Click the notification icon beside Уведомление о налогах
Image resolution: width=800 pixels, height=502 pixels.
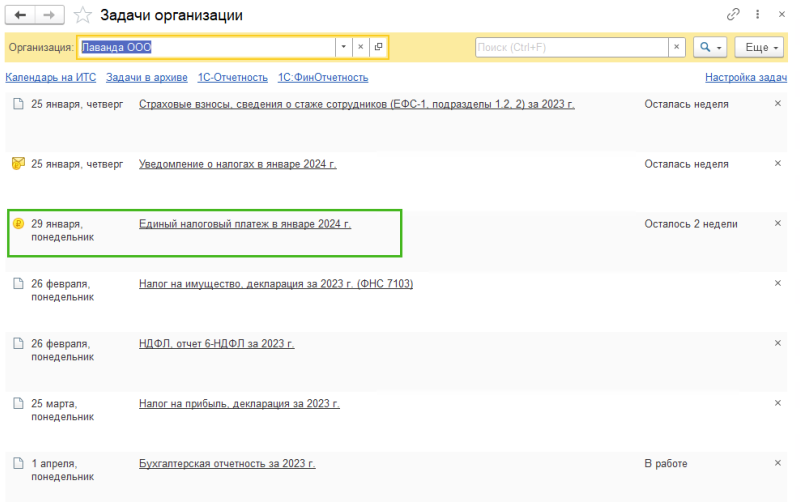18,164
